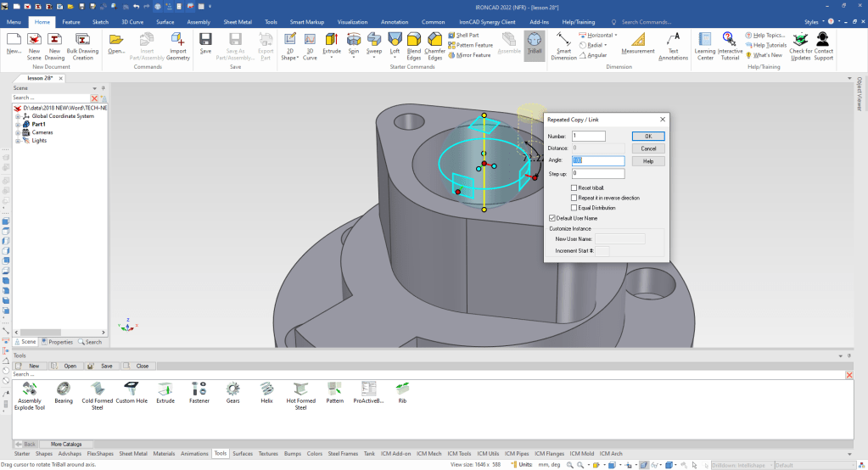This screenshot has width=868, height=470.
Task: Open the Styles dropdown
Action: [815, 20]
